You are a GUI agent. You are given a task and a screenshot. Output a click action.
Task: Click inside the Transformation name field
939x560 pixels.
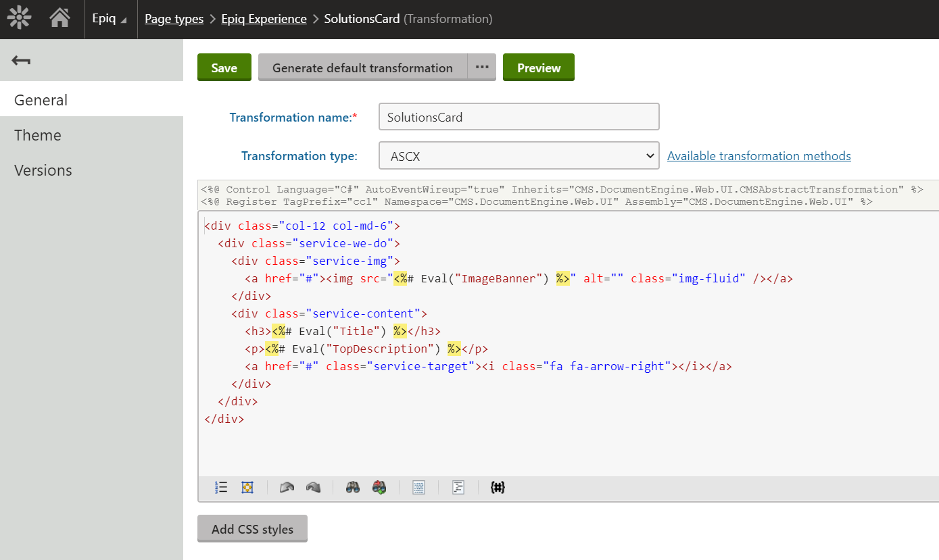point(519,116)
